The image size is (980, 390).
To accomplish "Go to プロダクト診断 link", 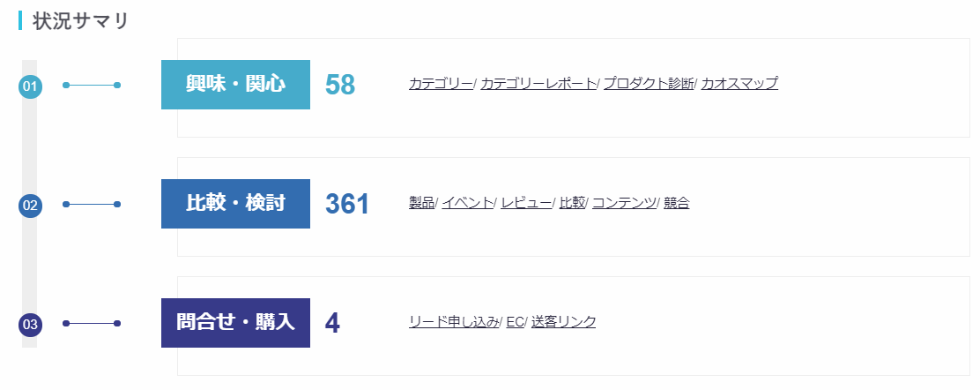I will tap(649, 84).
